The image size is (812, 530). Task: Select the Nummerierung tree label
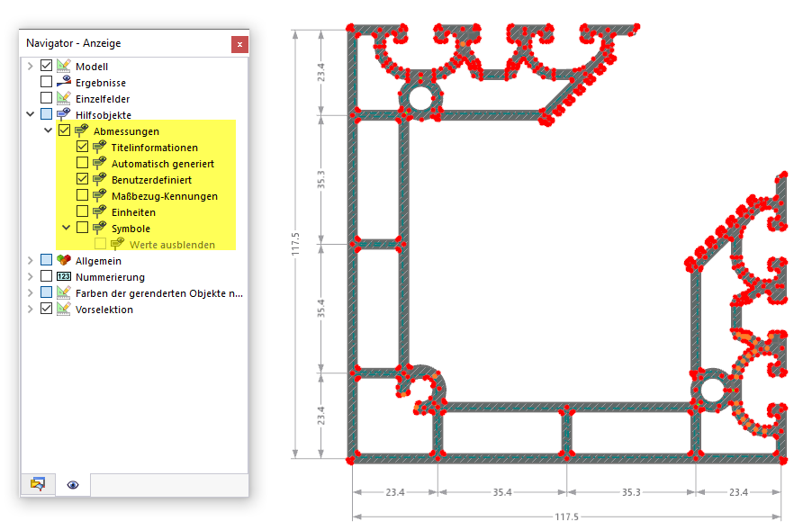click(x=110, y=277)
